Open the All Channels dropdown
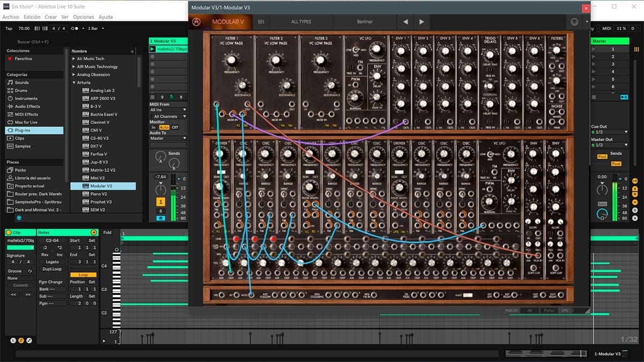Image resolution: width=644 pixels, height=362 pixels. pos(168,116)
